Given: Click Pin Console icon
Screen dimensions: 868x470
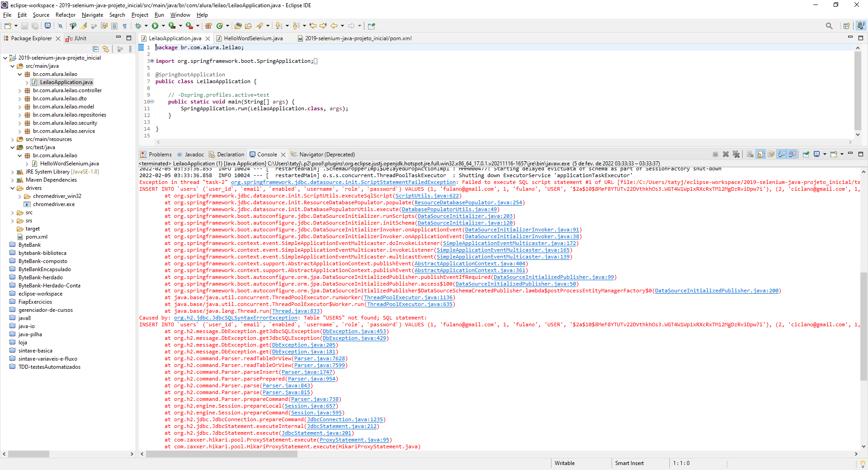Looking at the screenshot, I should pyautogui.click(x=806, y=154).
